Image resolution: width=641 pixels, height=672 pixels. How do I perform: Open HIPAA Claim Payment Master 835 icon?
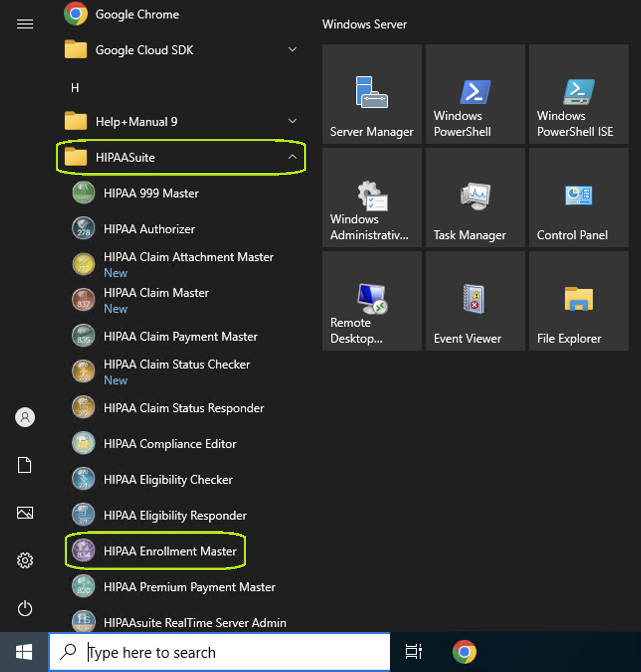(x=84, y=336)
